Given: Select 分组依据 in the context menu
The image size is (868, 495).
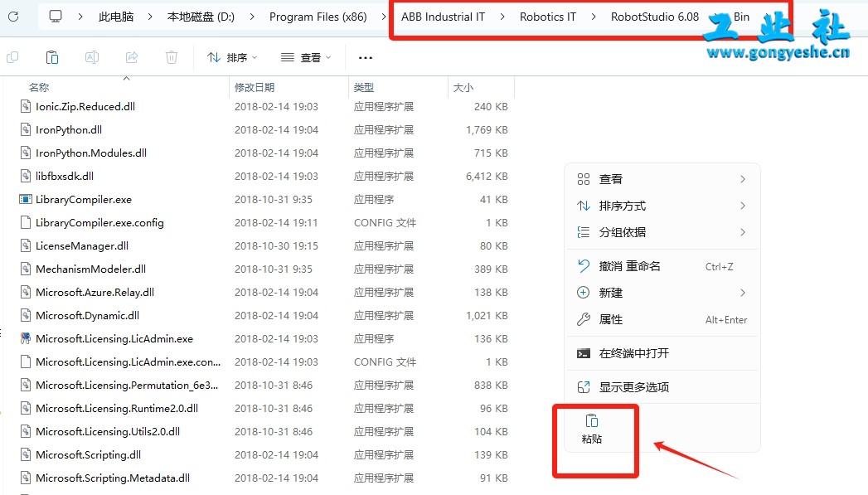Looking at the screenshot, I should [x=662, y=232].
